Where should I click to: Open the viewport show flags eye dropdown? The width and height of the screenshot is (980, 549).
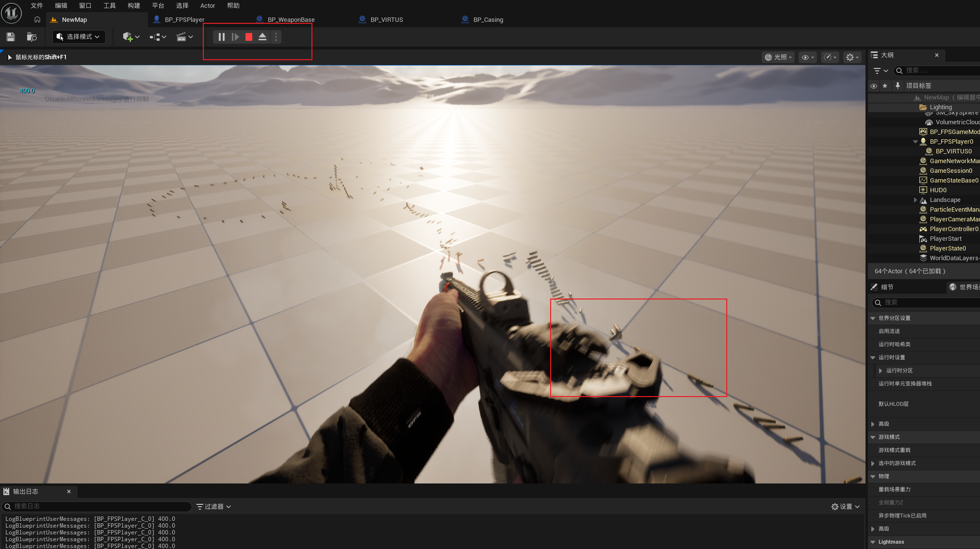pyautogui.click(x=808, y=57)
